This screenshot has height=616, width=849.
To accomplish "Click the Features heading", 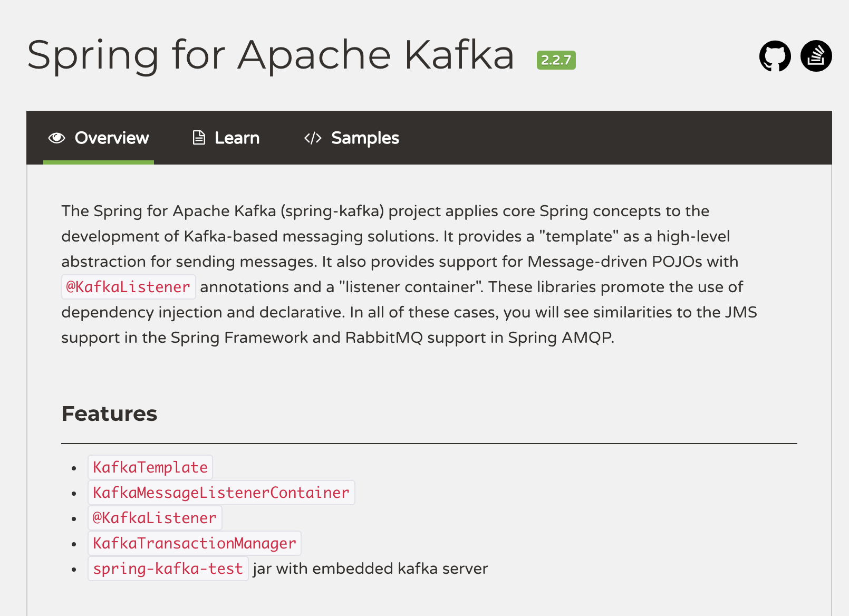I will [109, 413].
